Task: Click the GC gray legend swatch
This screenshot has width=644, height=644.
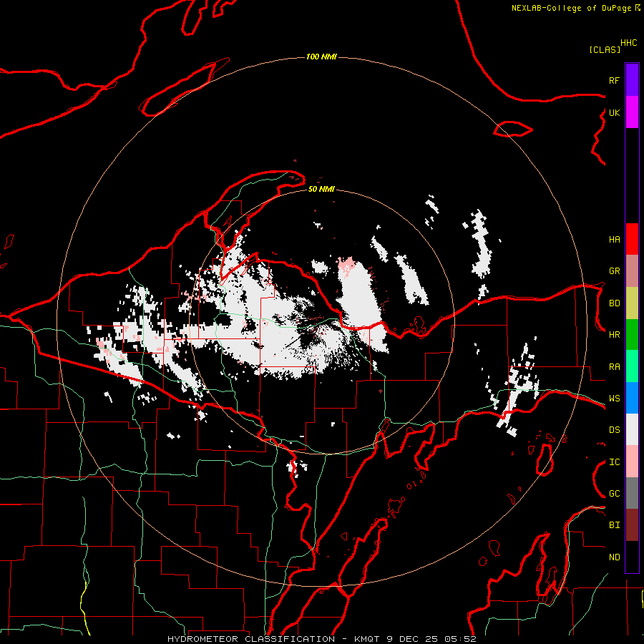Action: coord(632,493)
